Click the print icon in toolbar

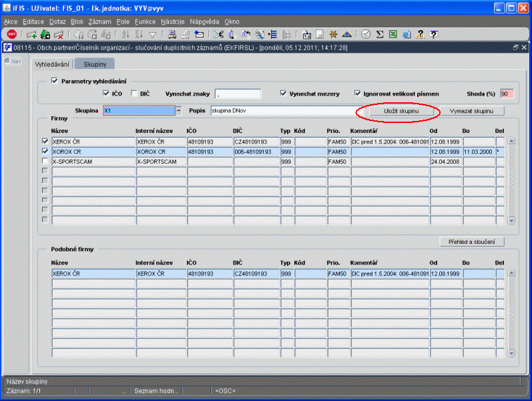[172, 34]
